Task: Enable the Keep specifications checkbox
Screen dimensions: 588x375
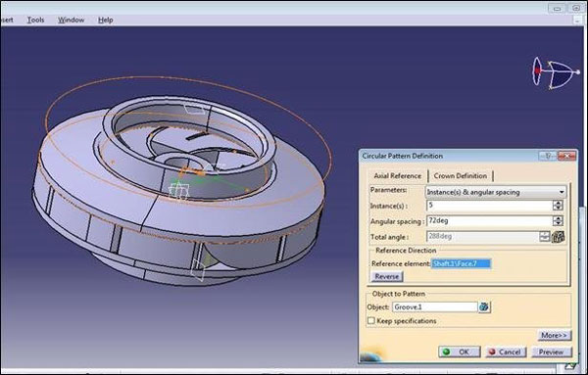Action: click(371, 321)
